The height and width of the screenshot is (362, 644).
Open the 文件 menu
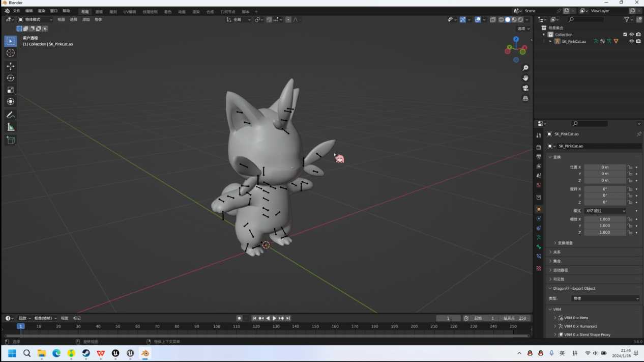pyautogui.click(x=16, y=11)
